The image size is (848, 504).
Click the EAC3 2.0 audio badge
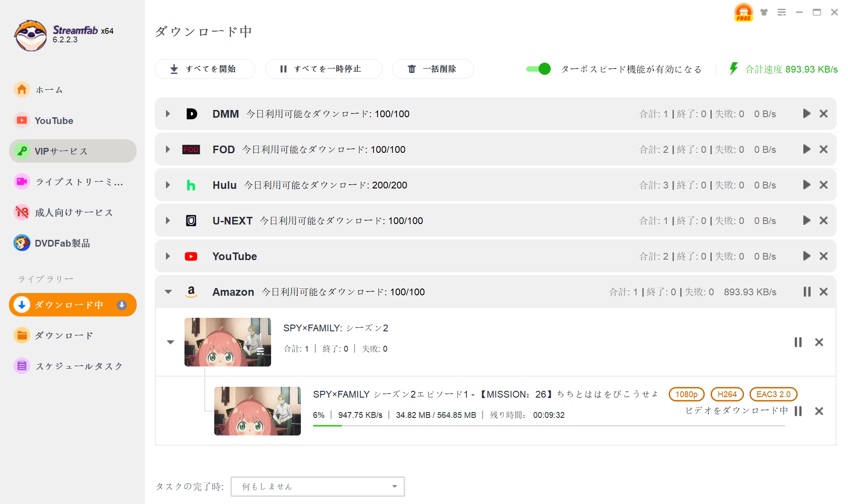point(774,394)
